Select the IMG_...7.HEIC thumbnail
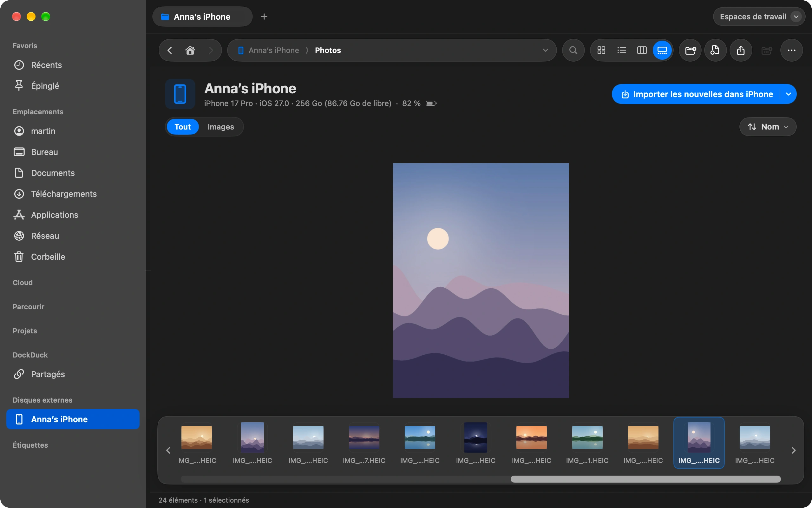Screen dimensions: 812x508 pyautogui.click(x=364, y=443)
